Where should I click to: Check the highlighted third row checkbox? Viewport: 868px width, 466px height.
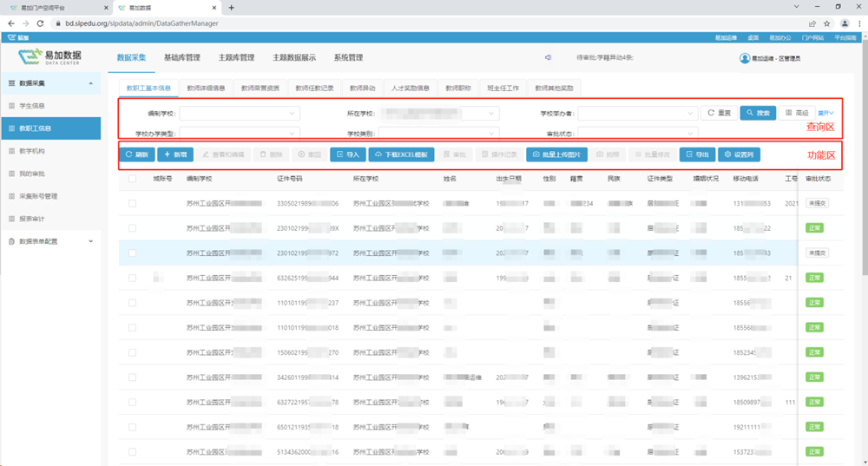coord(133,253)
